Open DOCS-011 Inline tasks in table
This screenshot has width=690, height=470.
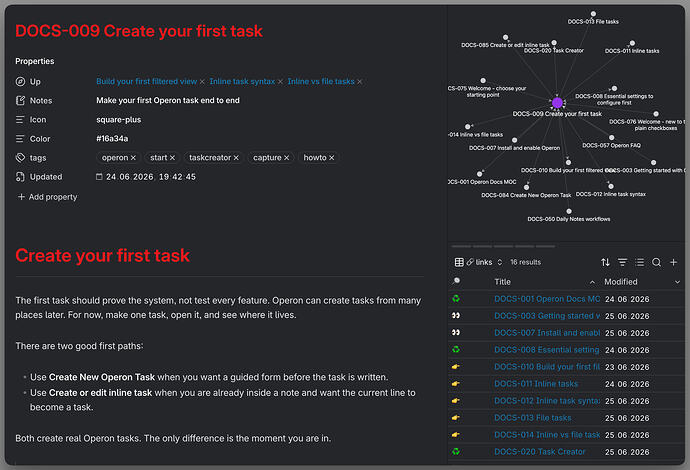pyautogui.click(x=536, y=384)
